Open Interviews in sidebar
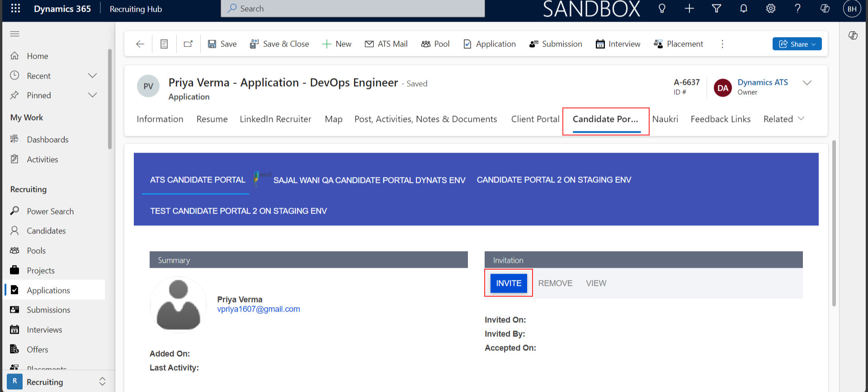Viewport: 868px width, 392px height. click(44, 330)
